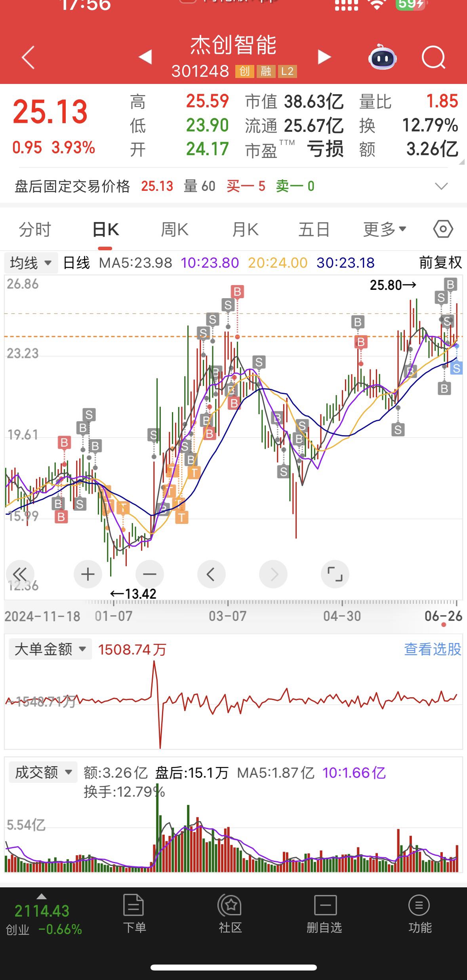Jump to earliest data with double-left arrows
Screen dimensions: 467x980
(x=20, y=574)
